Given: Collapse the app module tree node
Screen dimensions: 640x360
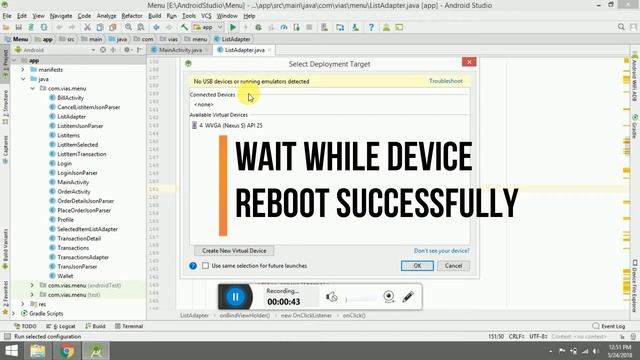Looking at the screenshot, I should (x=14, y=60).
